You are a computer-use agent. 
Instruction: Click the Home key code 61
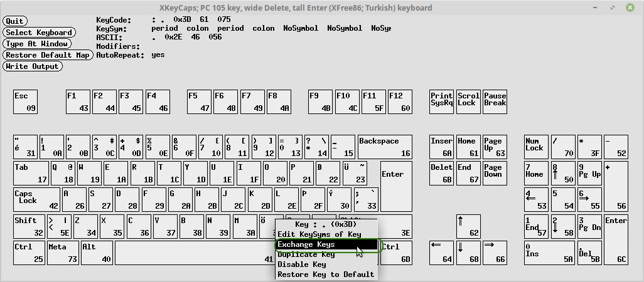[468, 147]
